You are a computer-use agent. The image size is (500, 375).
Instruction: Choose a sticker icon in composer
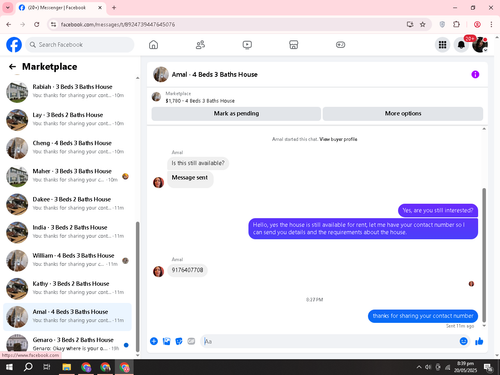click(x=179, y=341)
